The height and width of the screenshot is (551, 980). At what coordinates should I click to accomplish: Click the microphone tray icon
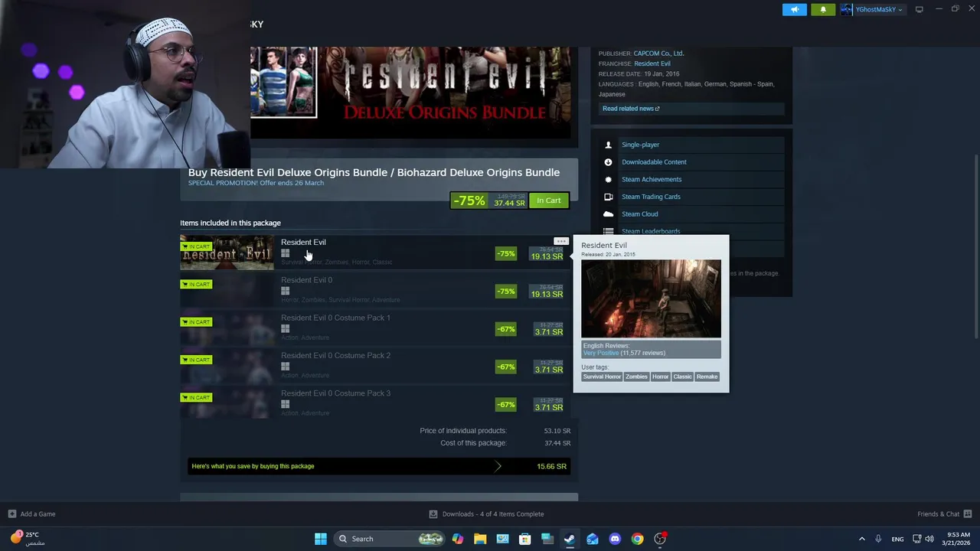coord(878,539)
